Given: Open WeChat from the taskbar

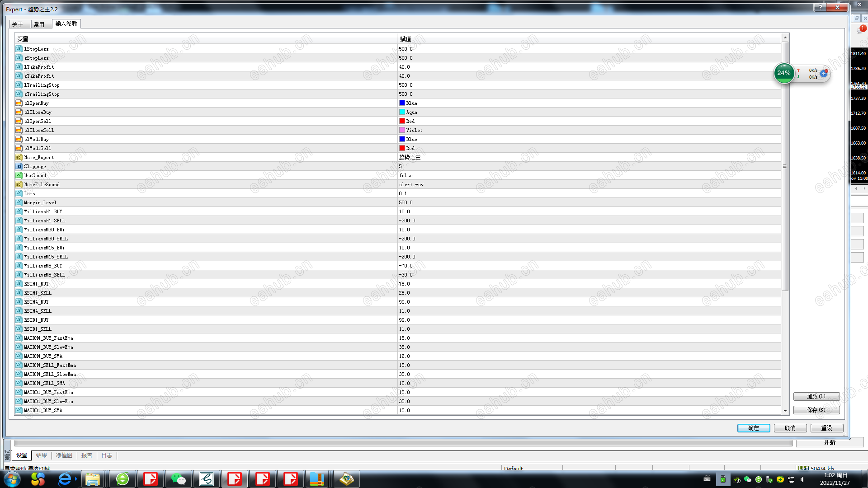Looking at the screenshot, I should coord(178,479).
